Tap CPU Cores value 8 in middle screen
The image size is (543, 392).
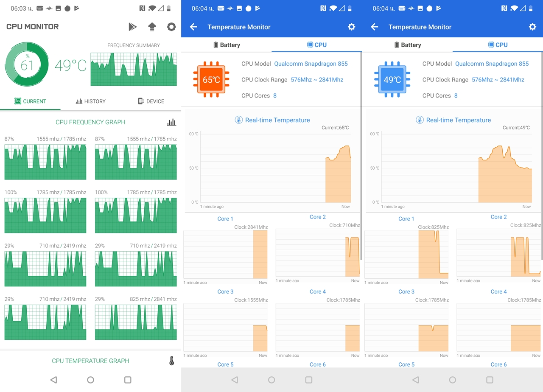pyautogui.click(x=274, y=96)
